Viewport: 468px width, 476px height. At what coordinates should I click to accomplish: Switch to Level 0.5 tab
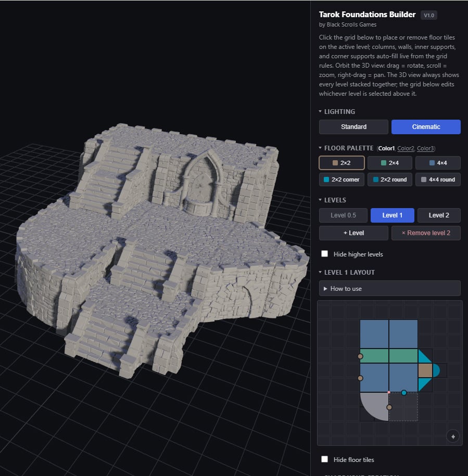(x=343, y=215)
